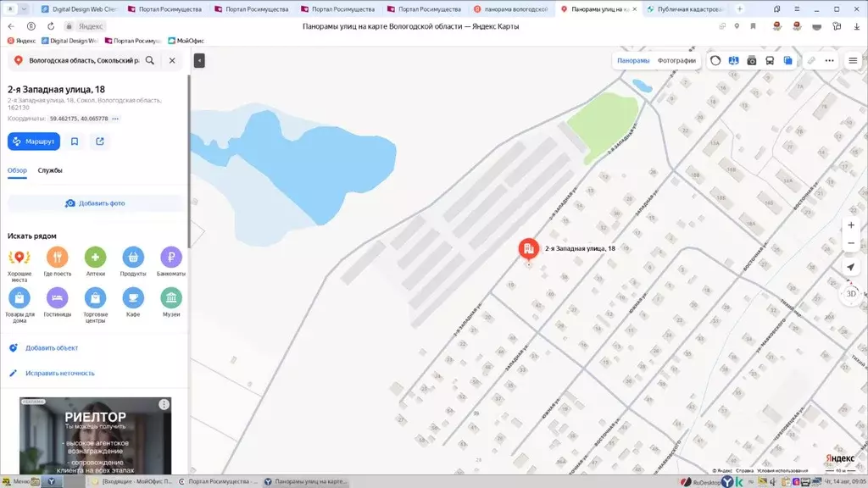Toggle the 3D map tilt control

tap(851, 294)
